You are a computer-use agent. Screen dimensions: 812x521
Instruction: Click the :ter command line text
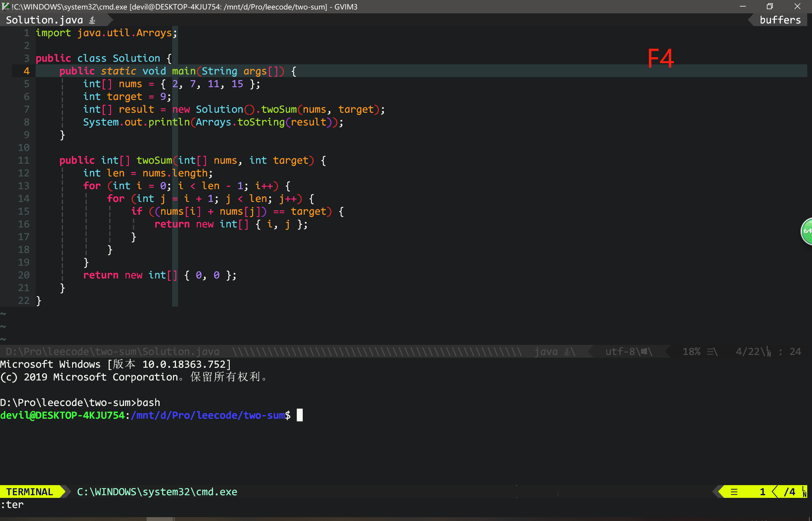click(12, 505)
